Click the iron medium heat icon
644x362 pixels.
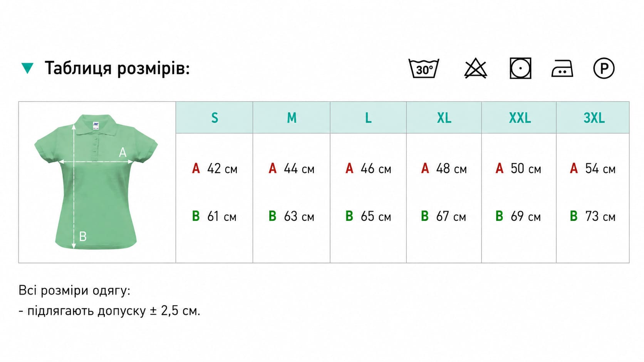pyautogui.click(x=562, y=68)
